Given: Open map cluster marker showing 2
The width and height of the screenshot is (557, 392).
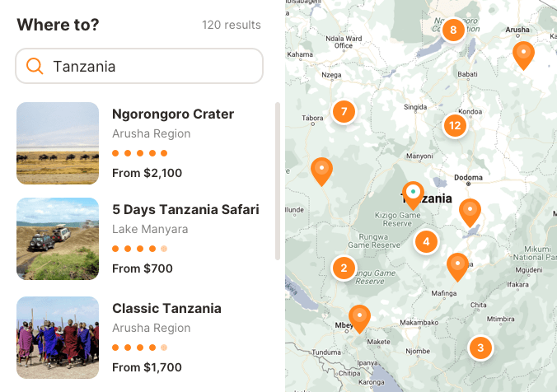Looking at the screenshot, I should pos(344,268).
